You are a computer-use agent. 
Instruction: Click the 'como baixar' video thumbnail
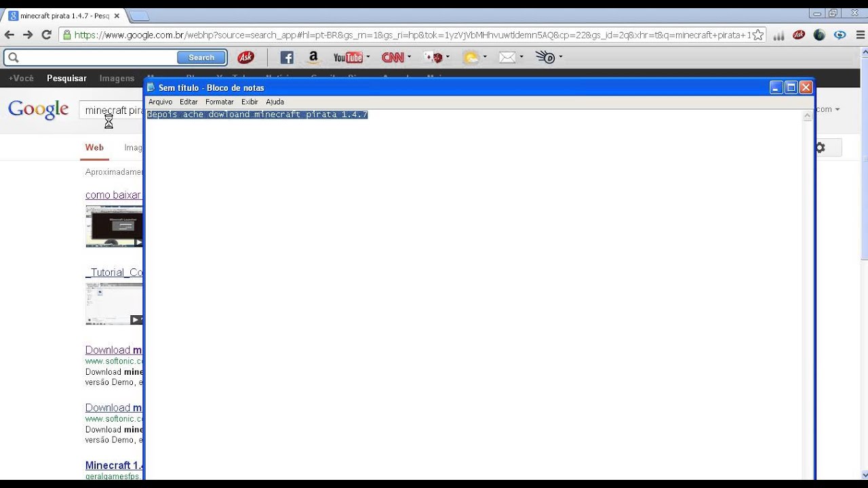pyautogui.click(x=114, y=226)
